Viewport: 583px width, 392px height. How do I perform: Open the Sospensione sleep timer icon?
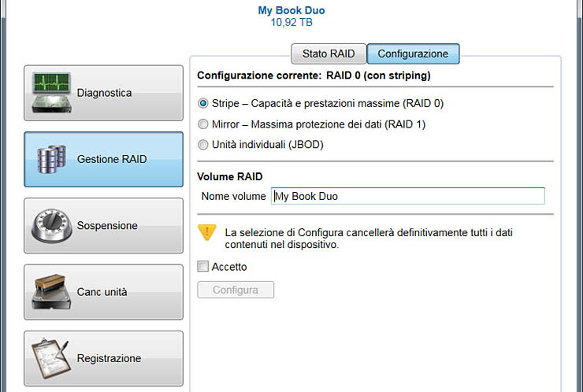coord(51,226)
